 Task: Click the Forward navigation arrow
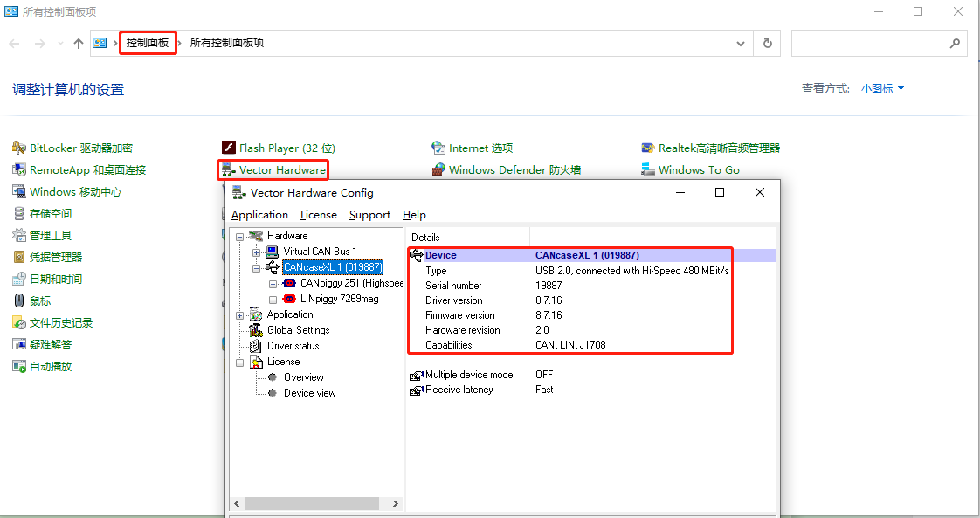coord(40,43)
